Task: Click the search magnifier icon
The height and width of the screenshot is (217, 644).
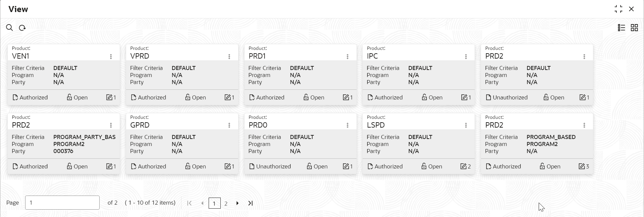Action: (x=9, y=28)
